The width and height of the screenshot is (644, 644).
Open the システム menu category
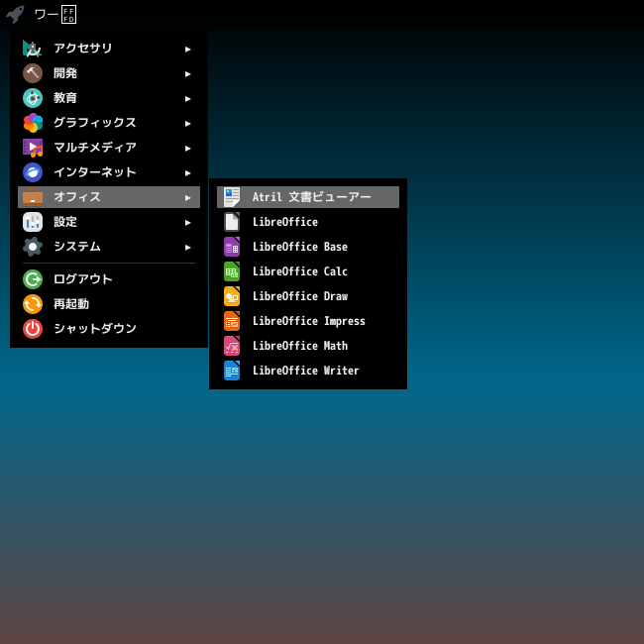point(109,247)
